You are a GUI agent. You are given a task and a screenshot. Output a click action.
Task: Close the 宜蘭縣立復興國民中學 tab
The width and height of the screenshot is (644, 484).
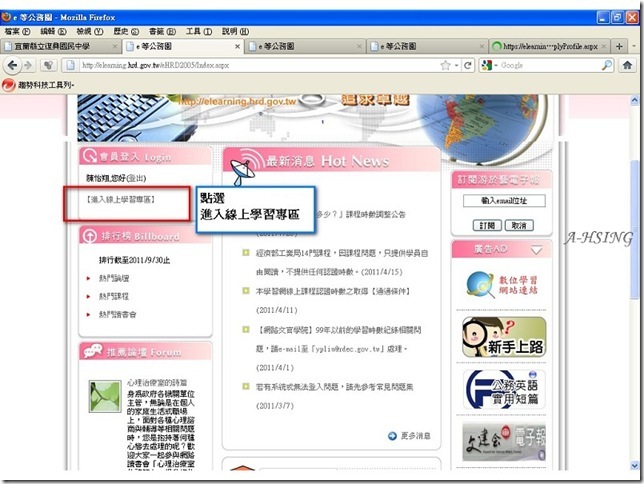click(x=115, y=46)
